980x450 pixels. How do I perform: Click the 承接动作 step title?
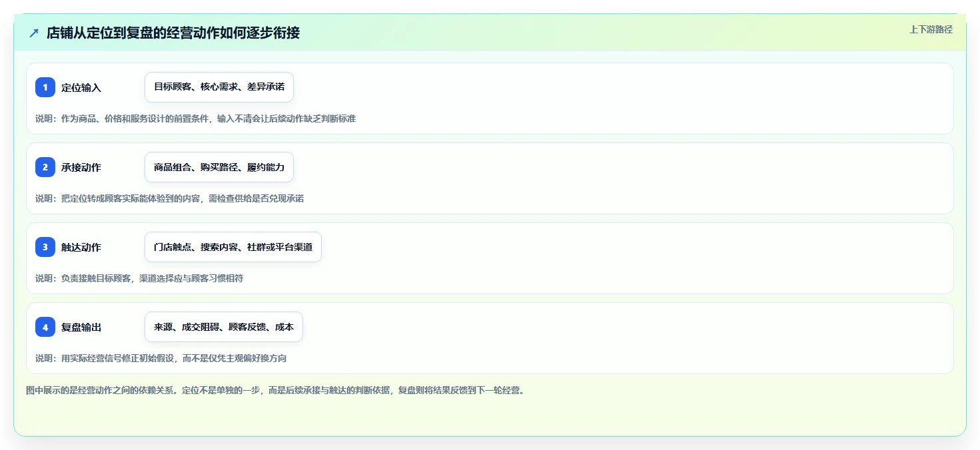[81, 167]
